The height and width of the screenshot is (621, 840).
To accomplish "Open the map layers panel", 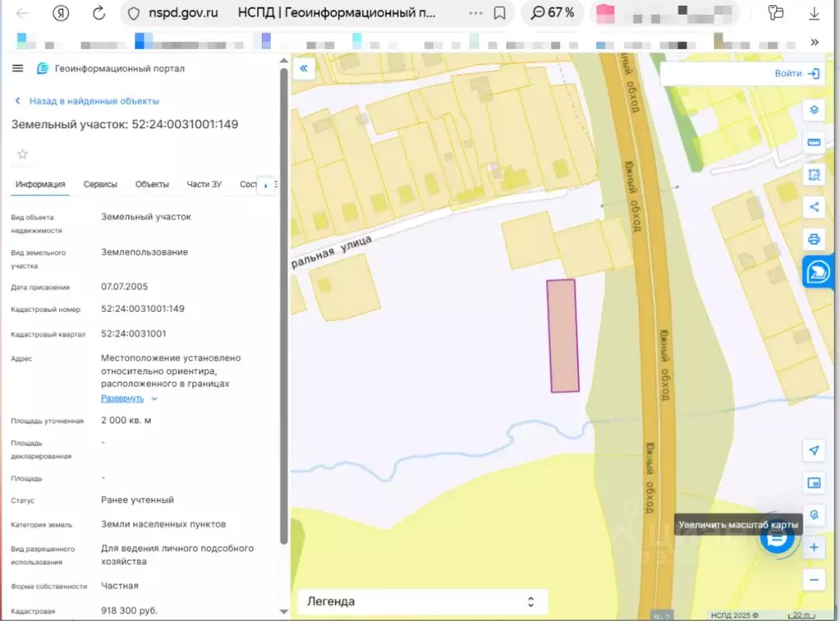I will 814,110.
